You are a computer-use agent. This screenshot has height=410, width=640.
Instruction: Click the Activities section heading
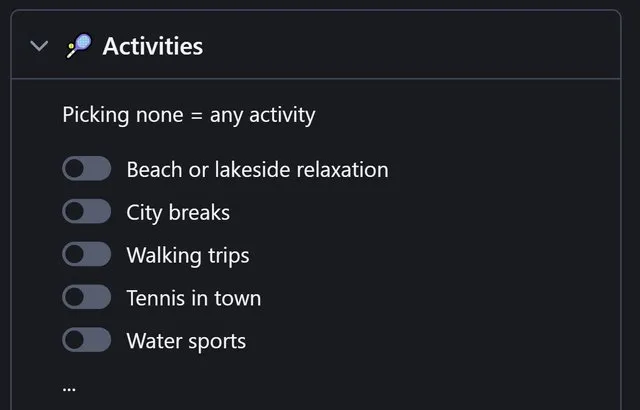pos(153,46)
